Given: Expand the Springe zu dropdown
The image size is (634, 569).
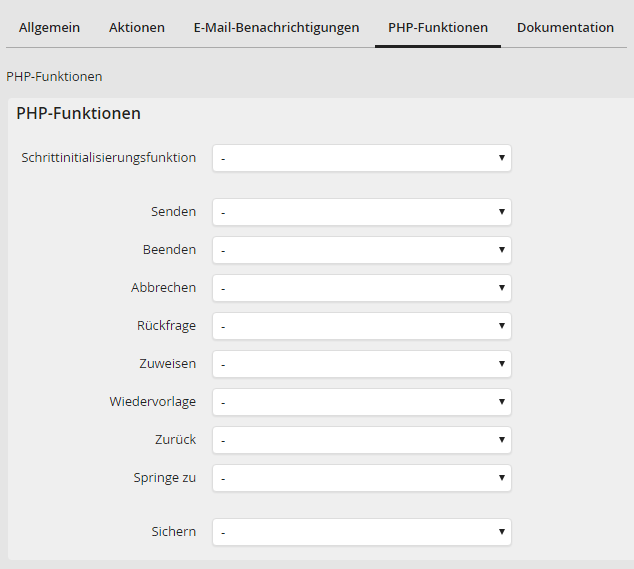Looking at the screenshot, I should 361,478.
